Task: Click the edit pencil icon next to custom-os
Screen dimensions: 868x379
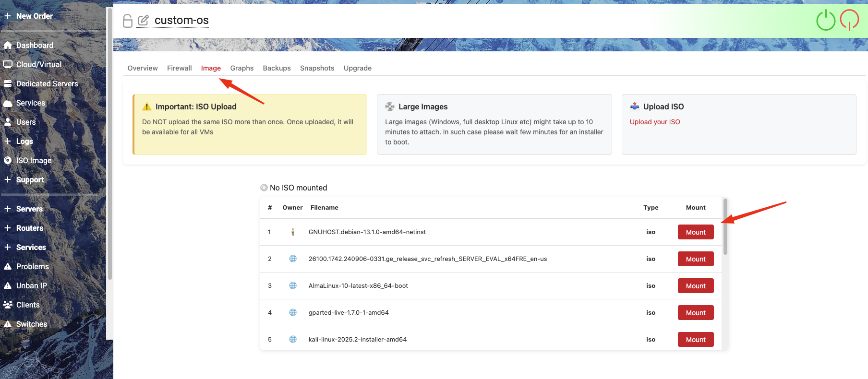Action: pyautogui.click(x=143, y=21)
